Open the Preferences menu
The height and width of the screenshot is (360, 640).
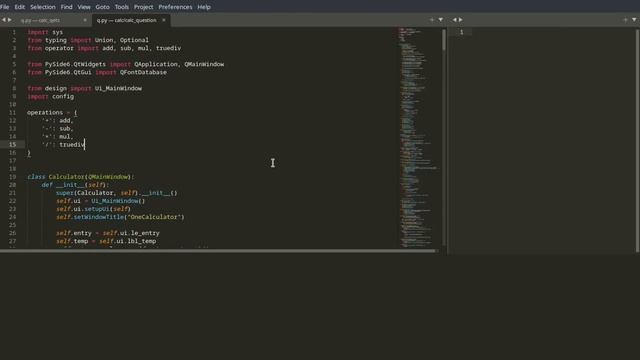coord(176,7)
